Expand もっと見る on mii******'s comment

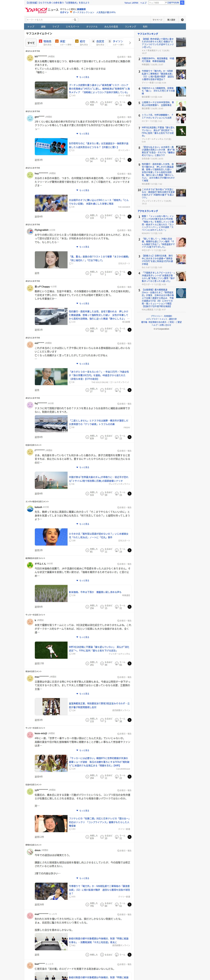83,364
